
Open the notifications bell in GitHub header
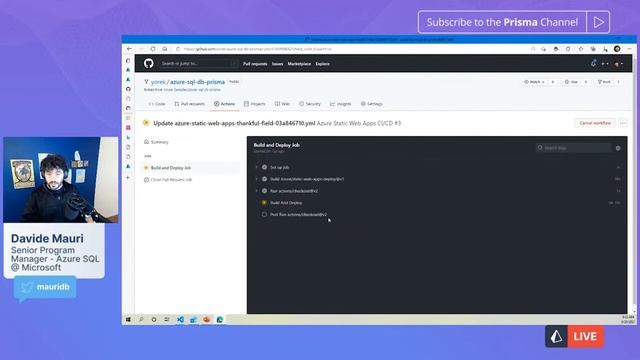point(593,63)
